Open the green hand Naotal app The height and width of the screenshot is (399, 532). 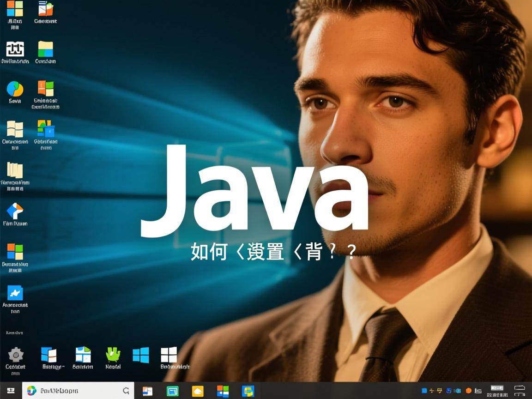coord(113,353)
